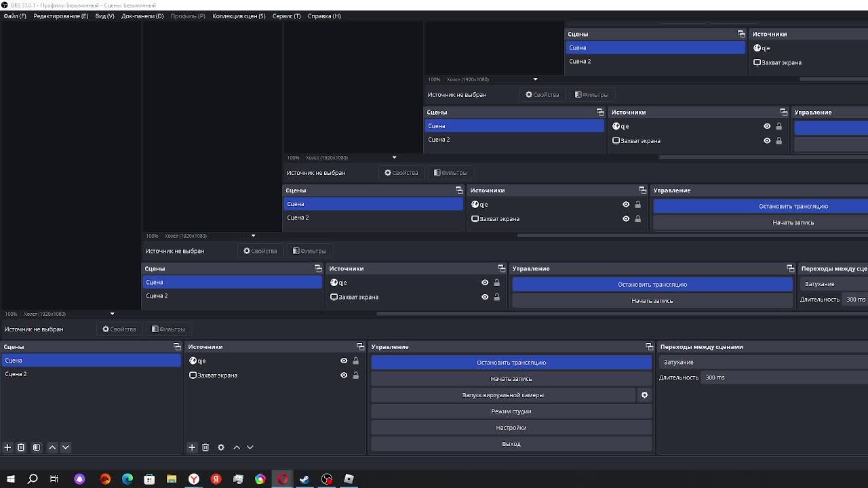Viewport: 868px width, 488px height.
Task: Move source up with arrow in Sources toolbar
Action: 237,447
